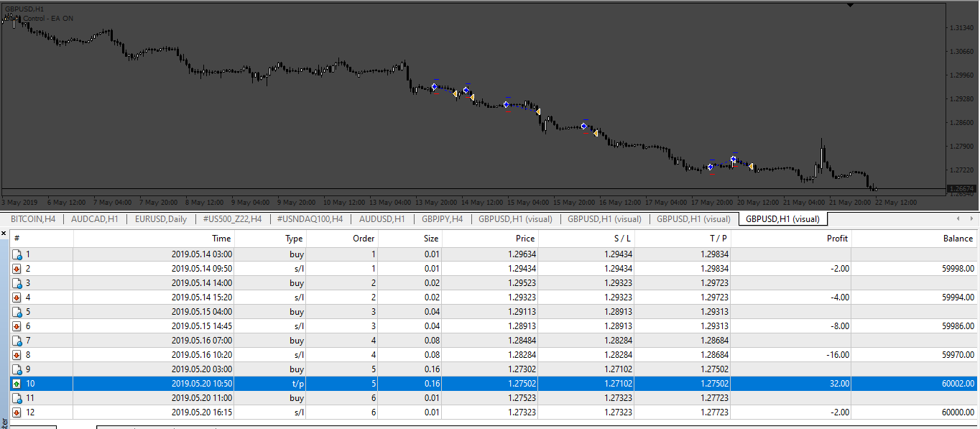Switch to the #USNDAQ100,H4 chart tab
This screenshot has width=980, height=429.
(x=310, y=219)
